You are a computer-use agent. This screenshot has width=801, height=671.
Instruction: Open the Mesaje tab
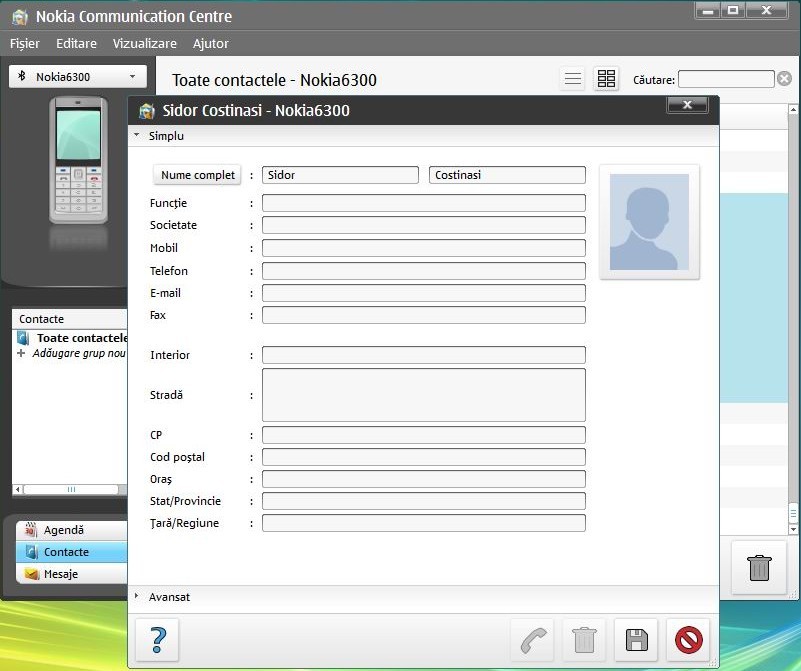71,574
